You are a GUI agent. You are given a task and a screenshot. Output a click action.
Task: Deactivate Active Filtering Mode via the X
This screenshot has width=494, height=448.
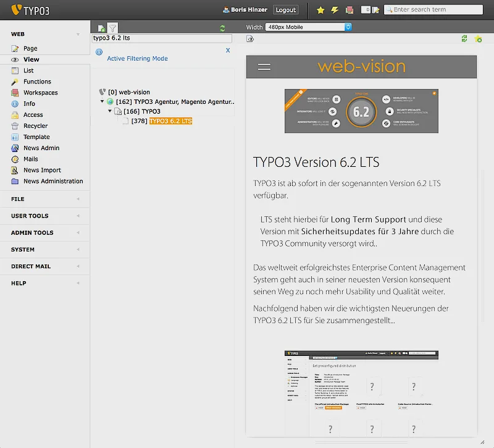[x=228, y=50]
